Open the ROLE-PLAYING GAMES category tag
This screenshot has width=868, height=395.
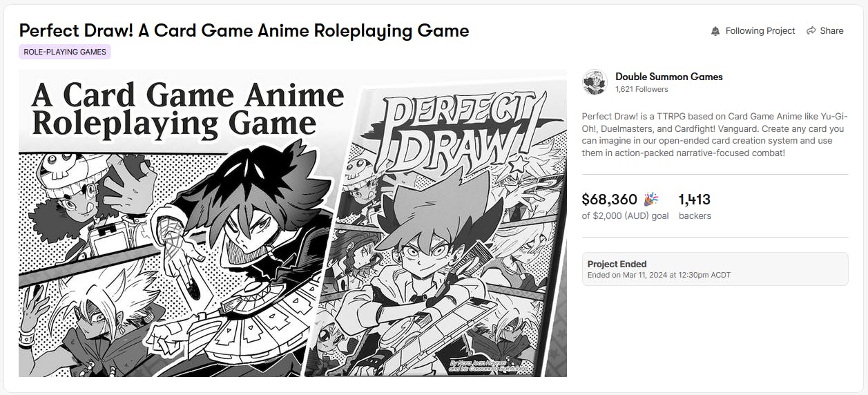(x=65, y=52)
